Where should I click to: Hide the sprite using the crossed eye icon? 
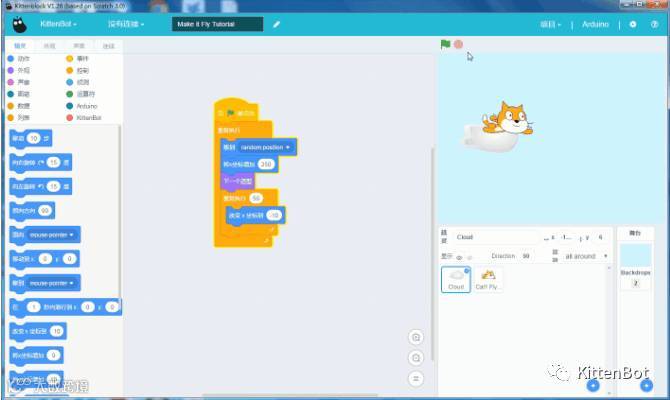point(470,257)
